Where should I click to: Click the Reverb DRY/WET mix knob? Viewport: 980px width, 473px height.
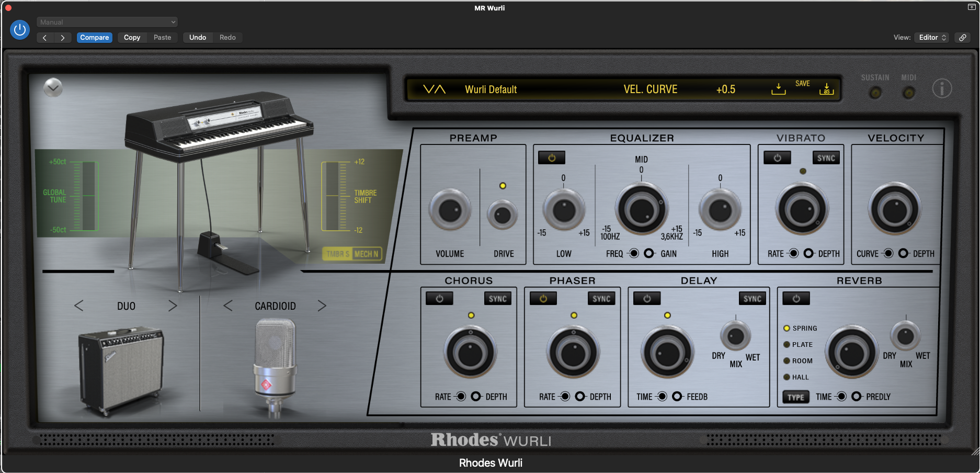tap(906, 336)
